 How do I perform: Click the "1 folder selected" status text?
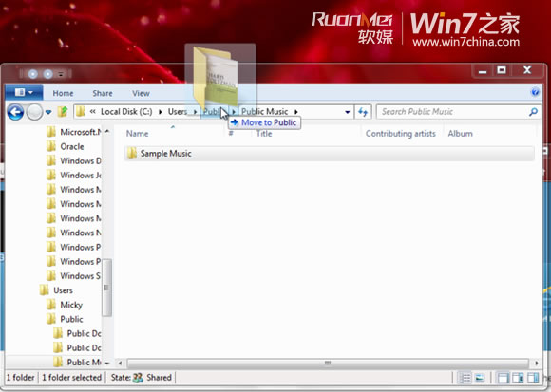(71, 377)
